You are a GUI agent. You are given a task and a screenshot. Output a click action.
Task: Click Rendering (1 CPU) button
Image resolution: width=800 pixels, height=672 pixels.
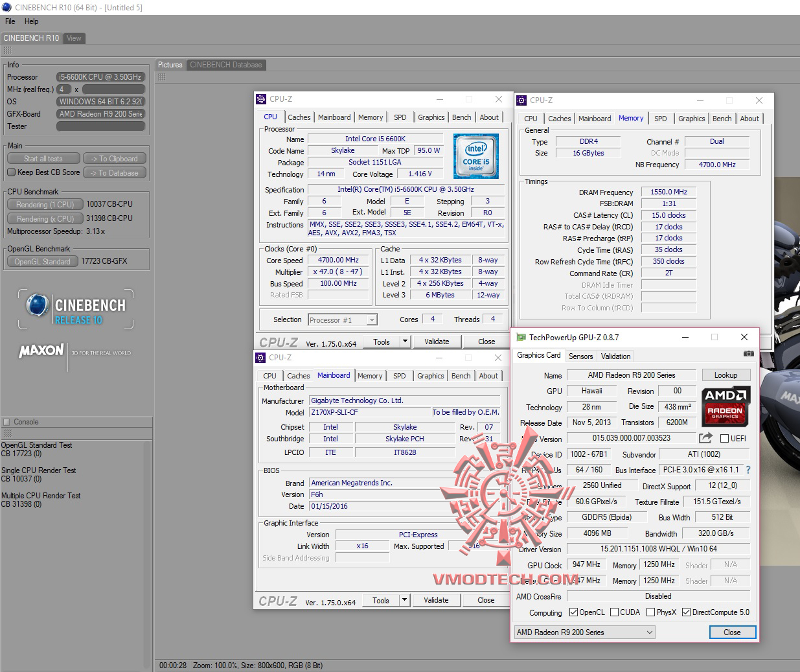pos(45,204)
